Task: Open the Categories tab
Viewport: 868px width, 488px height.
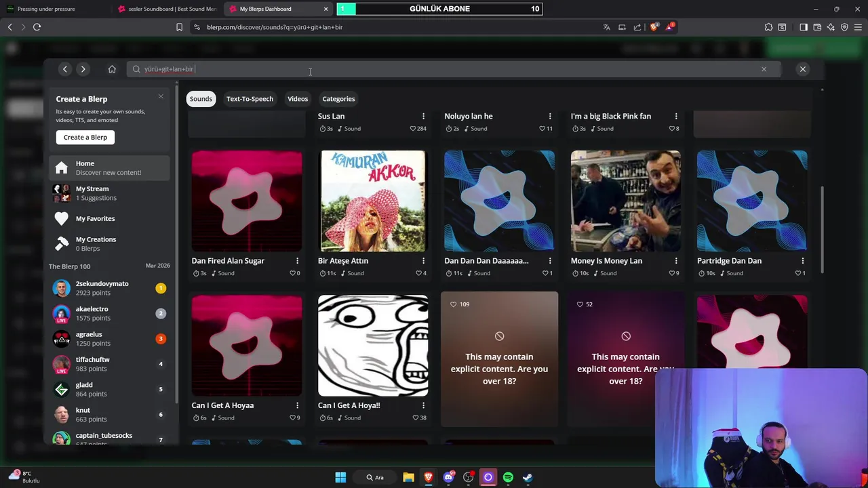Action: [338, 99]
